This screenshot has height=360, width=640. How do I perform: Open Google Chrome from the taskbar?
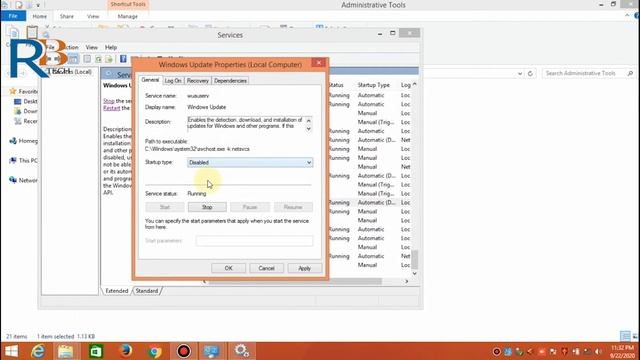tap(155, 351)
